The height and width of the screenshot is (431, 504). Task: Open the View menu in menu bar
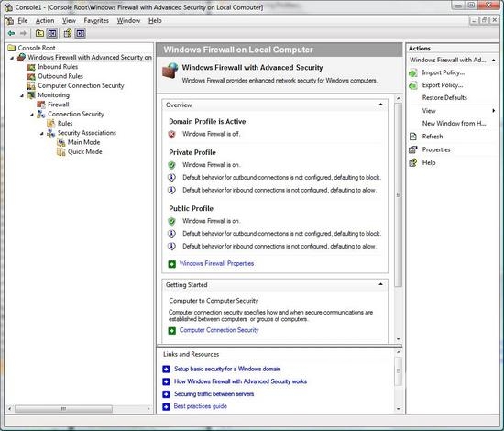69,21
